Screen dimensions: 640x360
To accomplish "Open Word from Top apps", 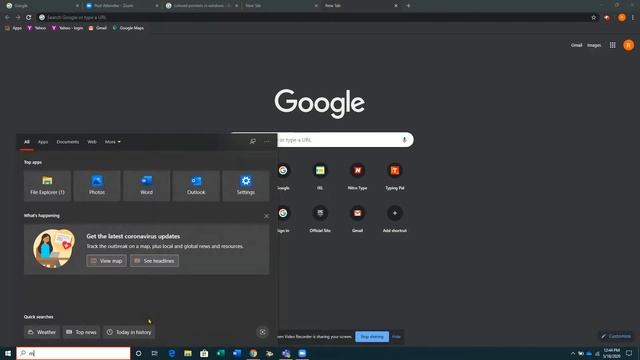I will click(147, 186).
